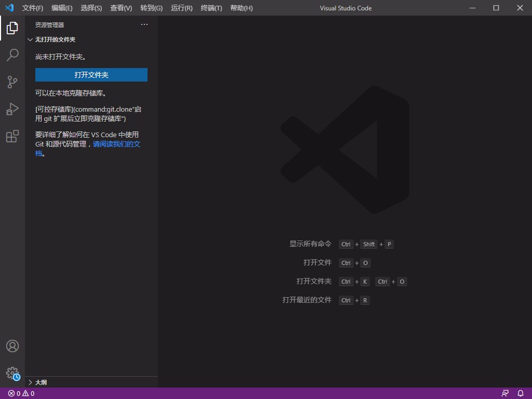Click the notifications bell in the status bar

(x=521, y=393)
